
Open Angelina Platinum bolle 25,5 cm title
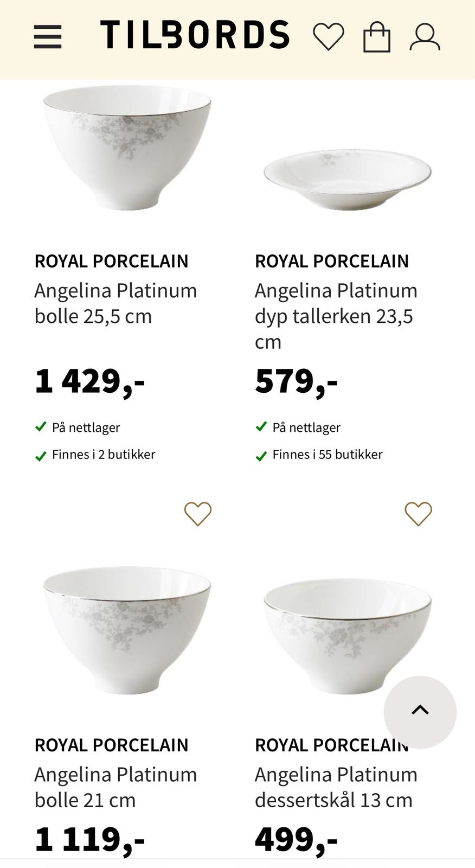(x=115, y=303)
